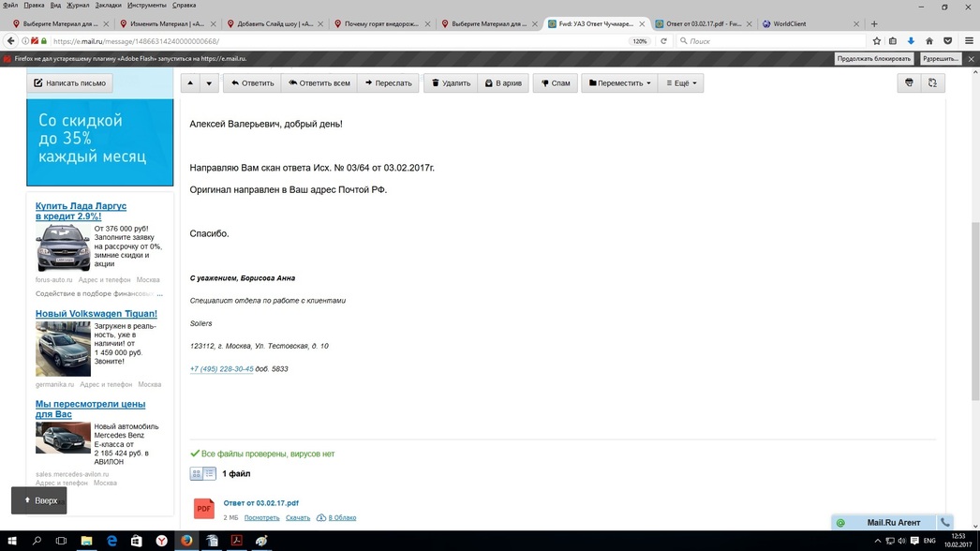Screen dimensions: 980x551
Task: Click the Скачать attachment link
Action: (x=297, y=517)
